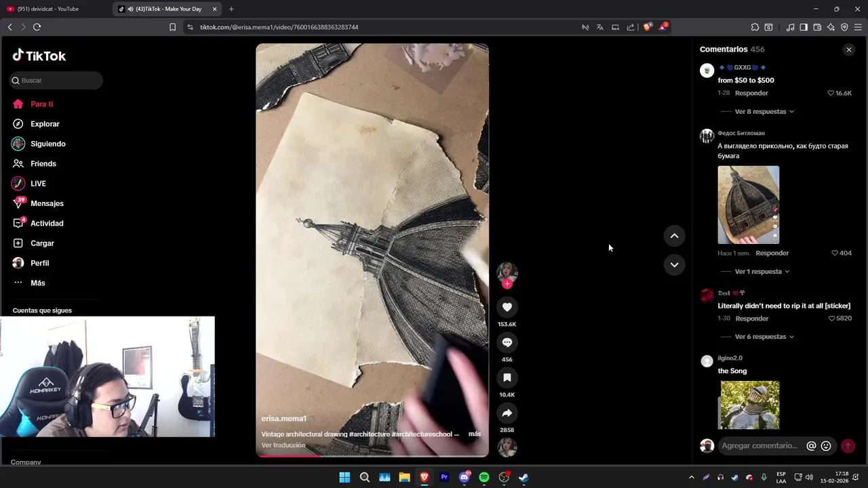Open Brave Shields icon in address bar
Image resolution: width=868 pixels, height=488 pixels.
click(x=647, y=27)
